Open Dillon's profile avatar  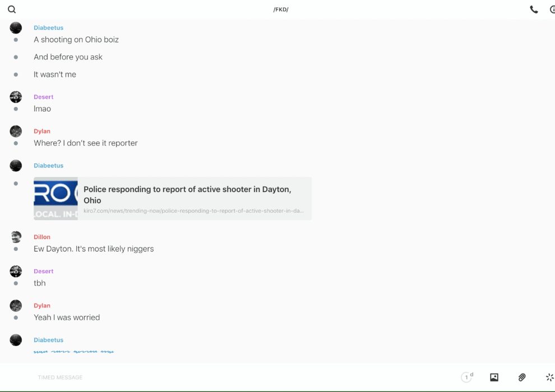coord(16,237)
